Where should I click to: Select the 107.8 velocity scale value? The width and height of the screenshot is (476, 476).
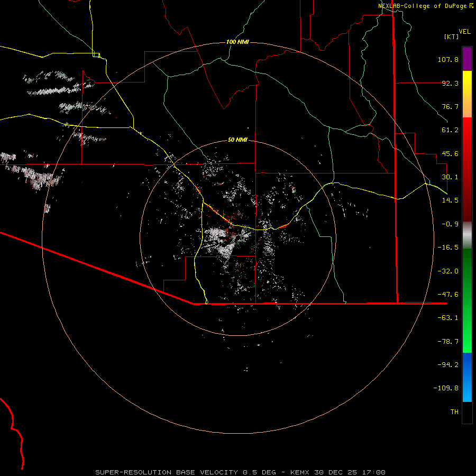(448, 59)
